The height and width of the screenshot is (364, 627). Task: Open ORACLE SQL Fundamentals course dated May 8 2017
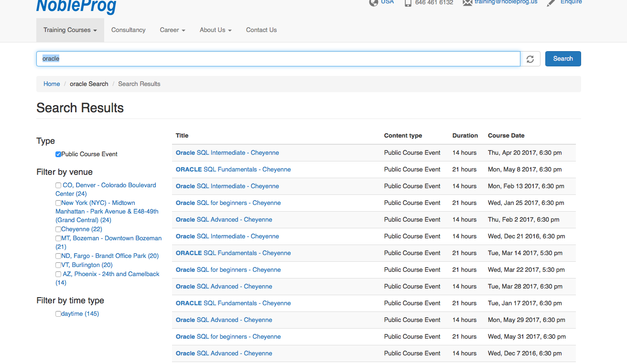coord(233,170)
